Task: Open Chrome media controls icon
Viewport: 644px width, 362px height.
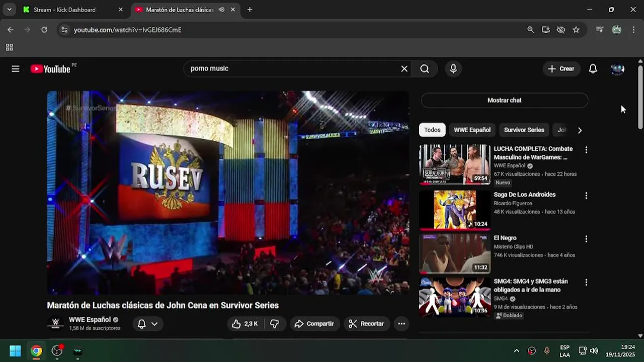Action: [x=599, y=30]
